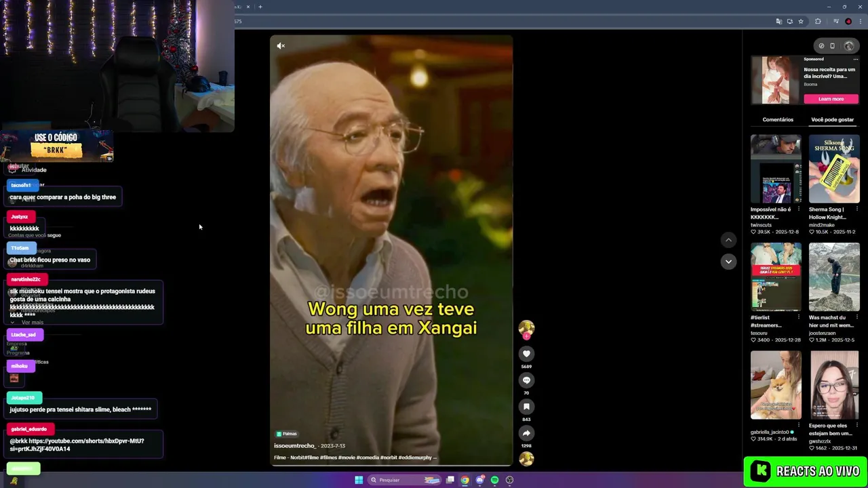Open options dots for tesouru video

coord(798,317)
